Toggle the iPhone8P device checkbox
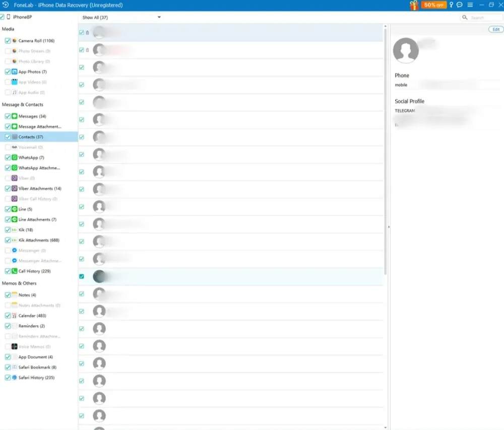 coord(2,17)
